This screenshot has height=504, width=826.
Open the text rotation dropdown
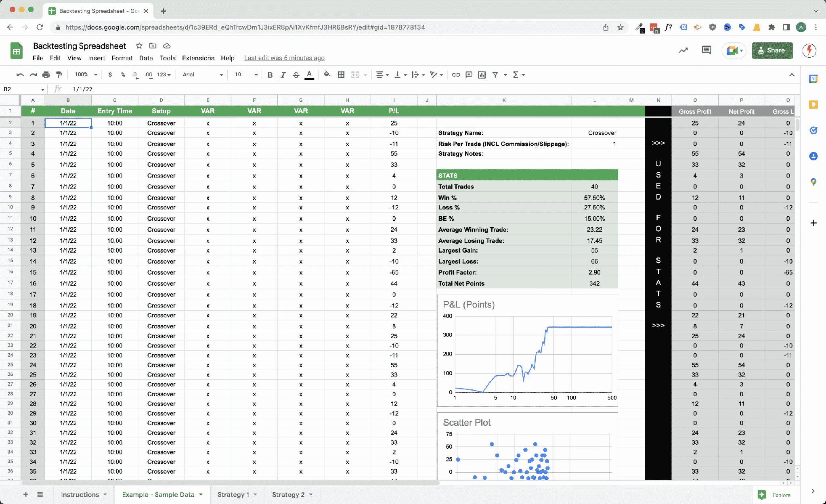436,75
